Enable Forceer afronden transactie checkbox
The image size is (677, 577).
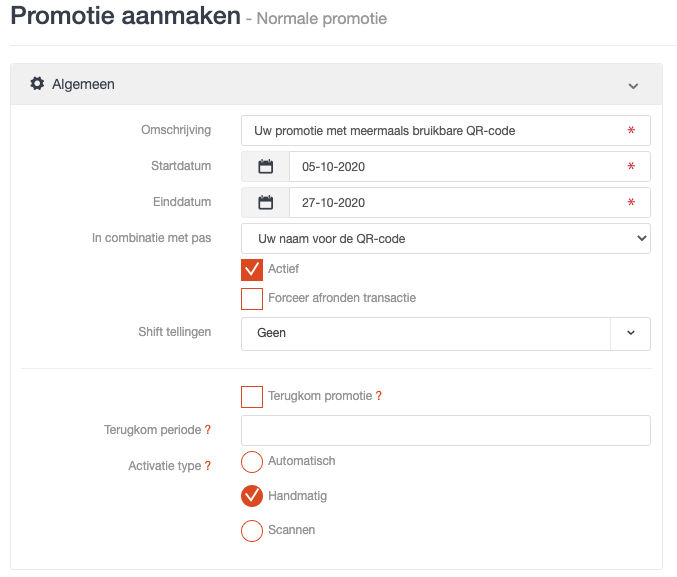[252, 299]
